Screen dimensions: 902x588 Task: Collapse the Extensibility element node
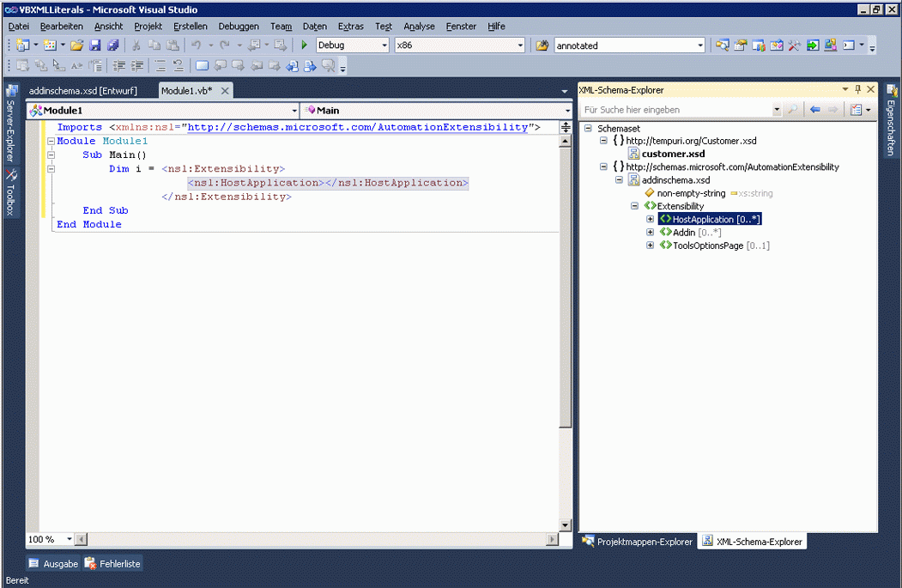pyautogui.click(x=634, y=206)
